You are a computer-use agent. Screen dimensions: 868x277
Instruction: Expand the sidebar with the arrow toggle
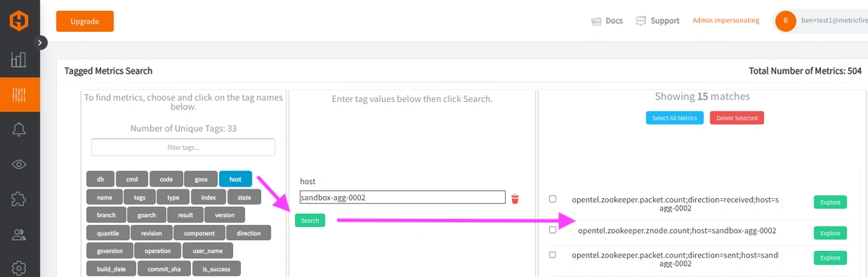41,43
